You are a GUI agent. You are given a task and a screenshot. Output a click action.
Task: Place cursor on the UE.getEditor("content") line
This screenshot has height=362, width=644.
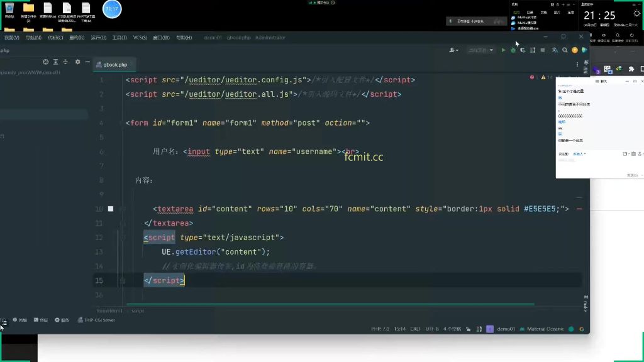click(x=216, y=252)
